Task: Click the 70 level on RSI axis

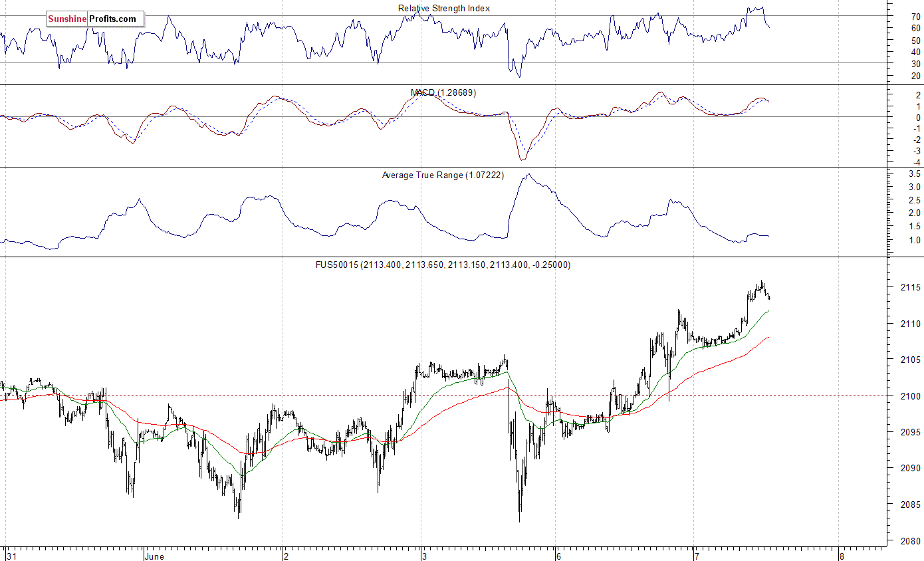Action: tap(916, 17)
